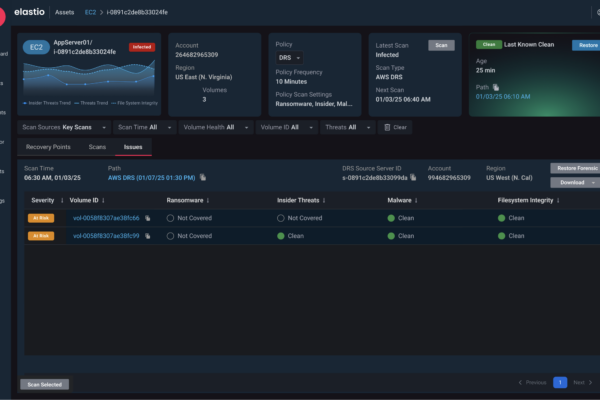The height and width of the screenshot is (400, 600).
Task: Switch to the Scans tab
Action: [97, 147]
